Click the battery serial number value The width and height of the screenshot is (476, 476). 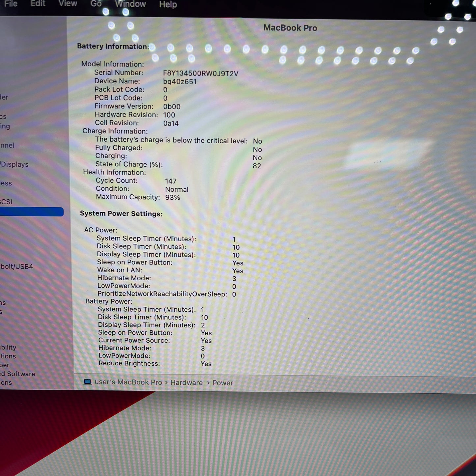pyautogui.click(x=200, y=73)
